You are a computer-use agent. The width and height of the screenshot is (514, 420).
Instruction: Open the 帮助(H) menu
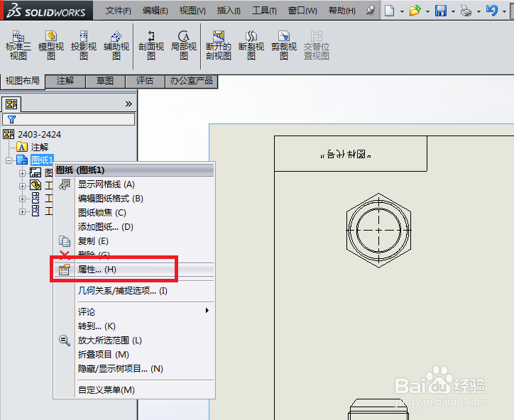[342, 11]
